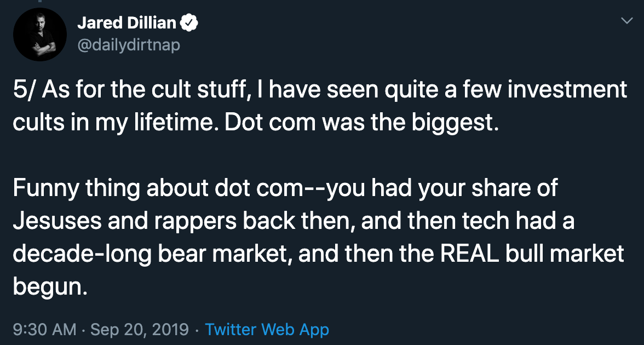This screenshot has height=345, width=644.
Task: Click the blue verified checkmark badge
Action: 189,23
